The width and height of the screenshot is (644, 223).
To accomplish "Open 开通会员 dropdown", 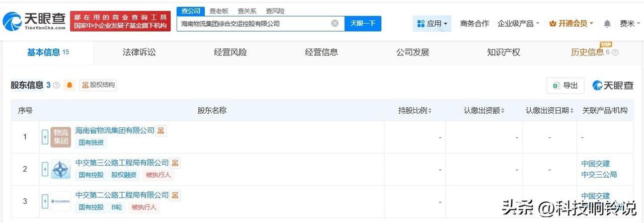I will [x=571, y=24].
